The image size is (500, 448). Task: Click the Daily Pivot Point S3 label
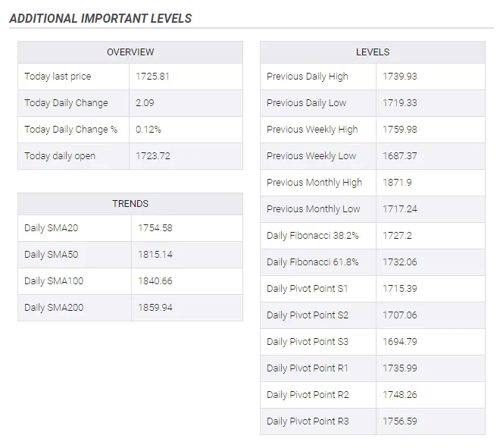click(308, 342)
